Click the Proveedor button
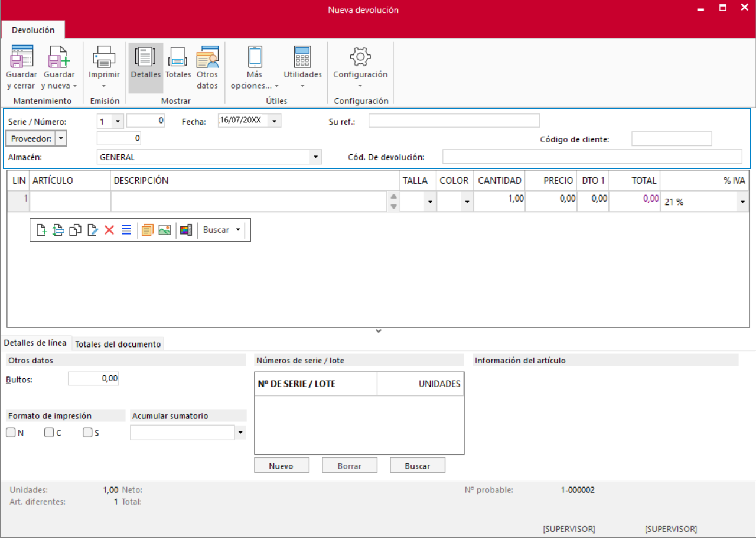 point(30,138)
